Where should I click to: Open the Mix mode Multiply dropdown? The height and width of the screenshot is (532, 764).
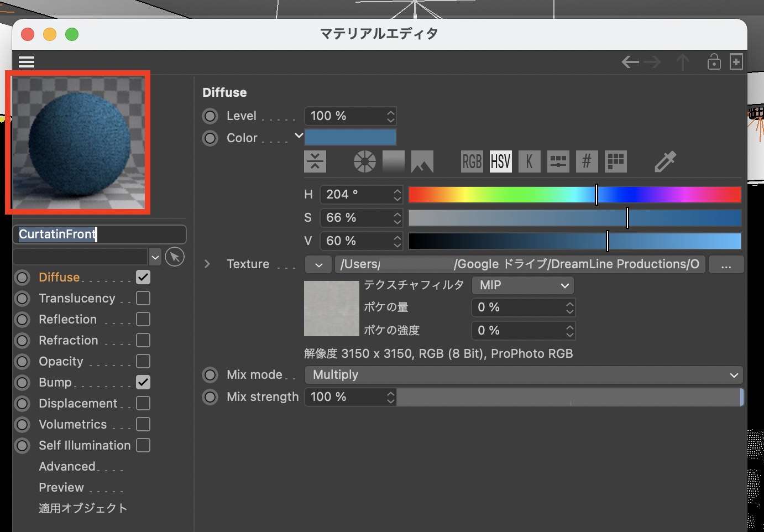click(x=523, y=375)
